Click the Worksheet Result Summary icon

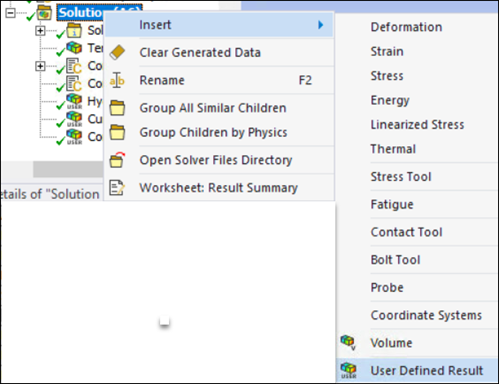(x=117, y=188)
